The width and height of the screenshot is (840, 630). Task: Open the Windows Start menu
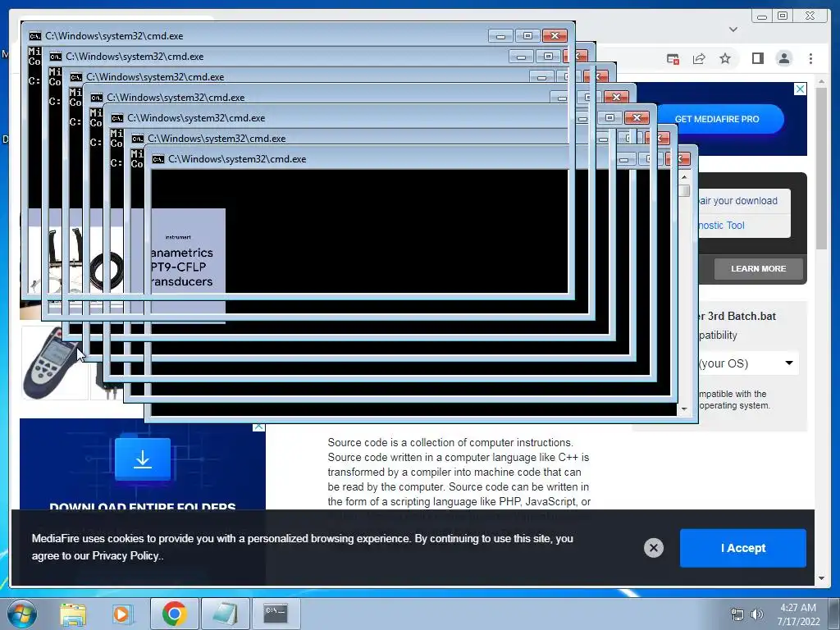click(21, 614)
